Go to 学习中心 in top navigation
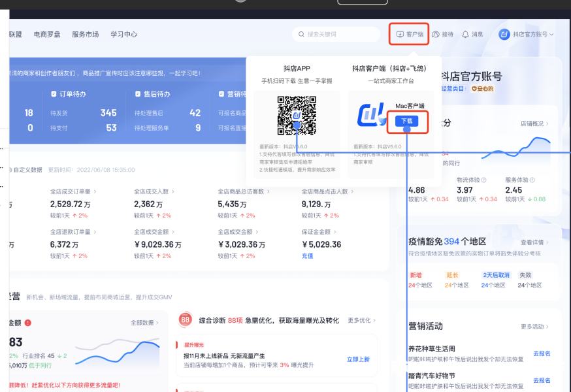The image size is (571, 392). click(x=123, y=35)
